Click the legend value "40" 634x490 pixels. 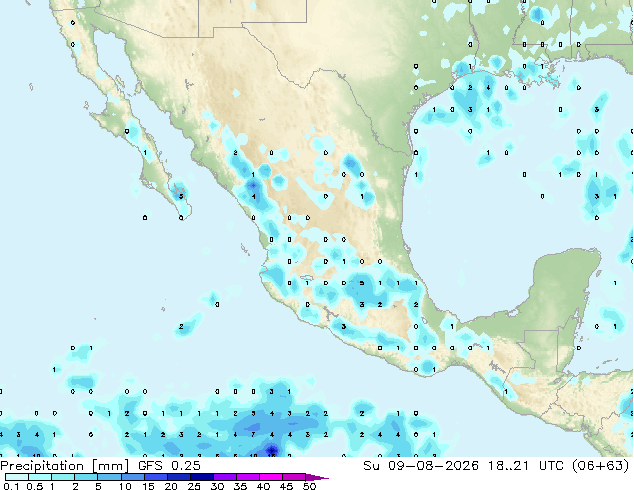(x=263, y=486)
